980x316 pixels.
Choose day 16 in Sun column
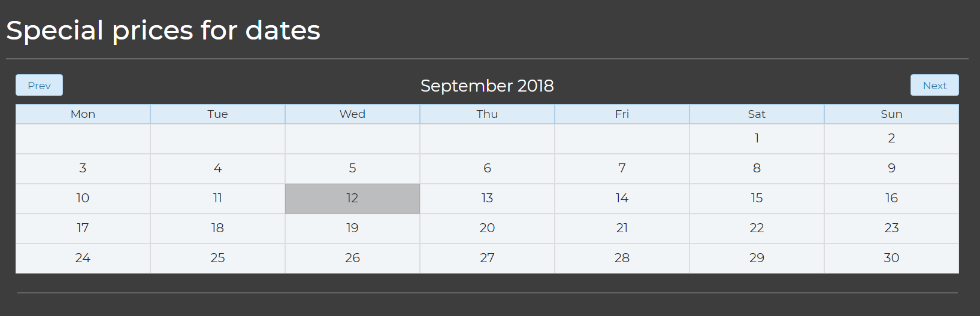[891, 199]
